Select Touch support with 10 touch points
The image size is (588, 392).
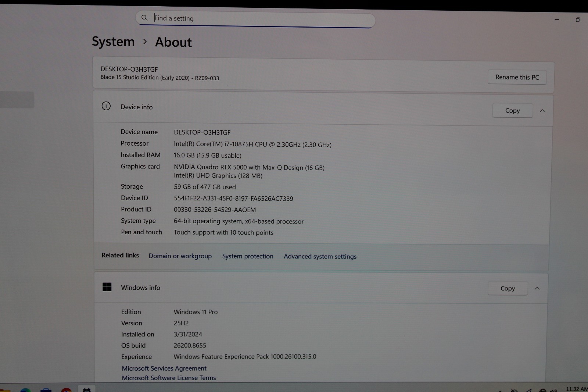[x=223, y=232]
